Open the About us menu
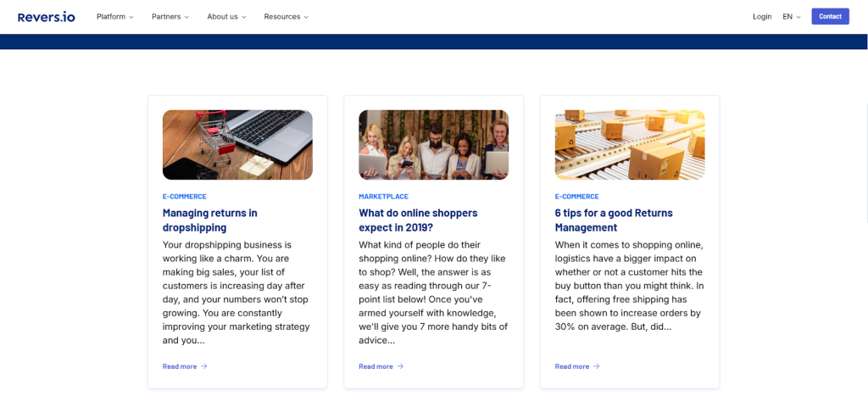Screen dimensions: 868x402 pyautogui.click(x=227, y=17)
